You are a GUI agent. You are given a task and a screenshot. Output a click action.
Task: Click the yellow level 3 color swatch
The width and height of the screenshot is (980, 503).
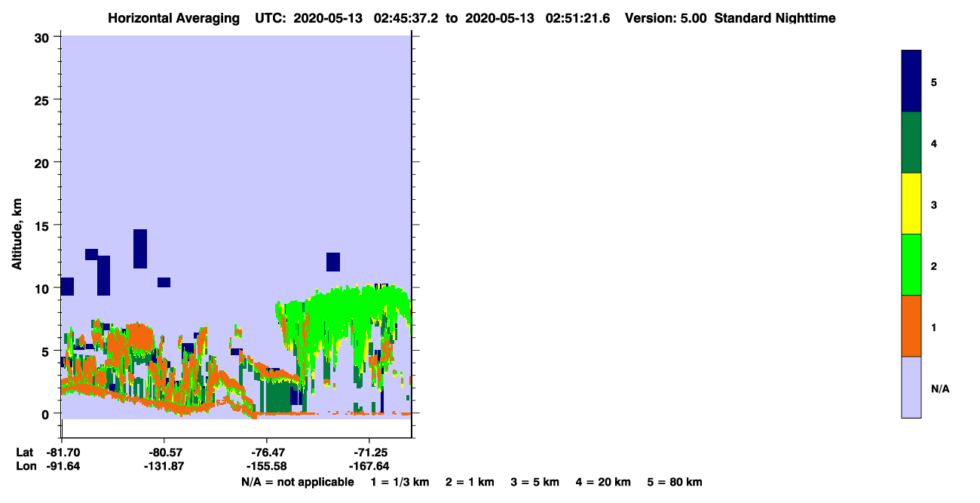tap(911, 204)
